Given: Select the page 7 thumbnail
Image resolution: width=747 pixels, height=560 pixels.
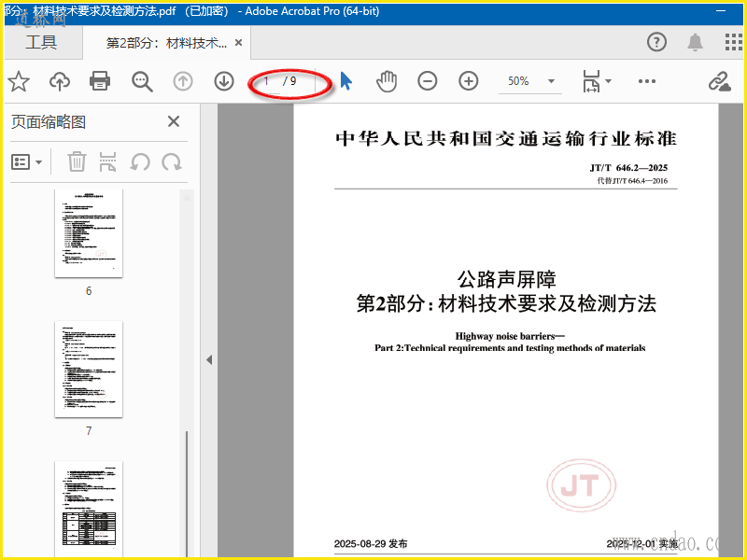Looking at the screenshot, I should 89,370.
